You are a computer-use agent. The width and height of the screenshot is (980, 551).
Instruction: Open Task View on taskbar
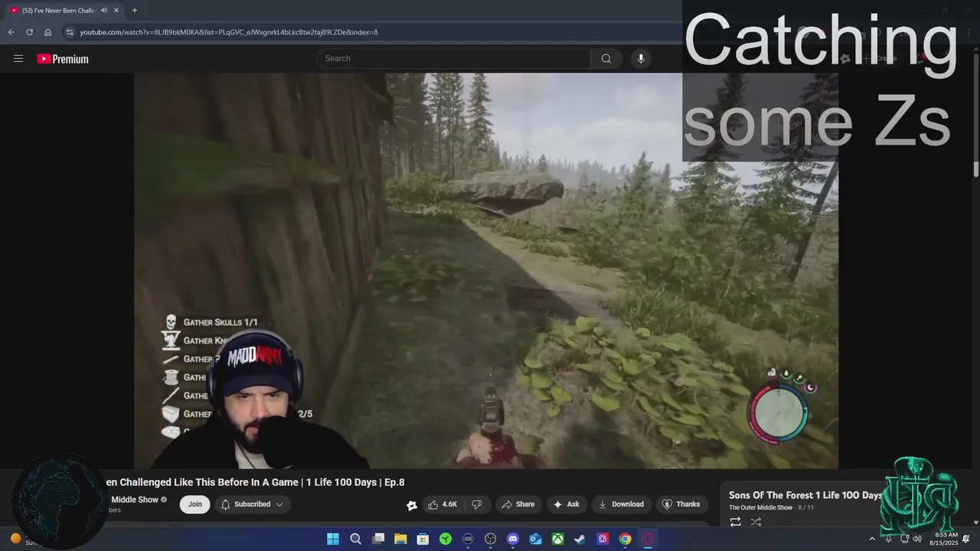pyautogui.click(x=378, y=539)
